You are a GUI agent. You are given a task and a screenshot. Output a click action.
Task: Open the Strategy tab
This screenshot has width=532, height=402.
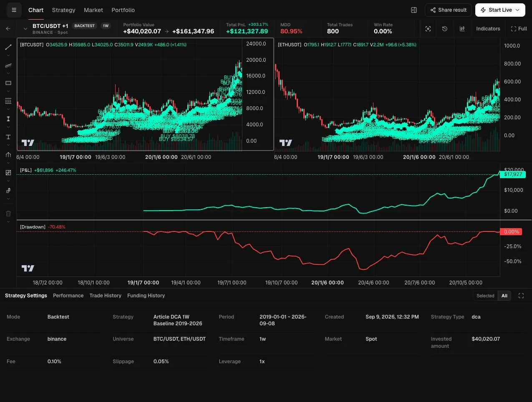pos(63,10)
